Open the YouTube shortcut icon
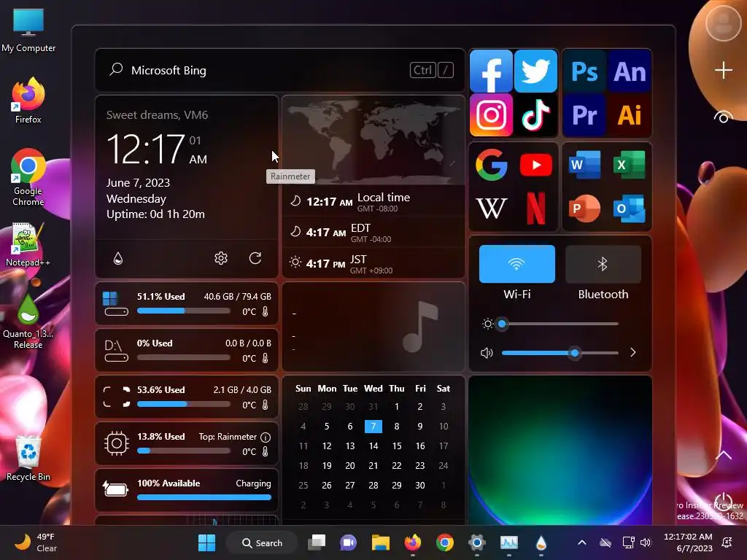747x560 pixels. tap(536, 165)
